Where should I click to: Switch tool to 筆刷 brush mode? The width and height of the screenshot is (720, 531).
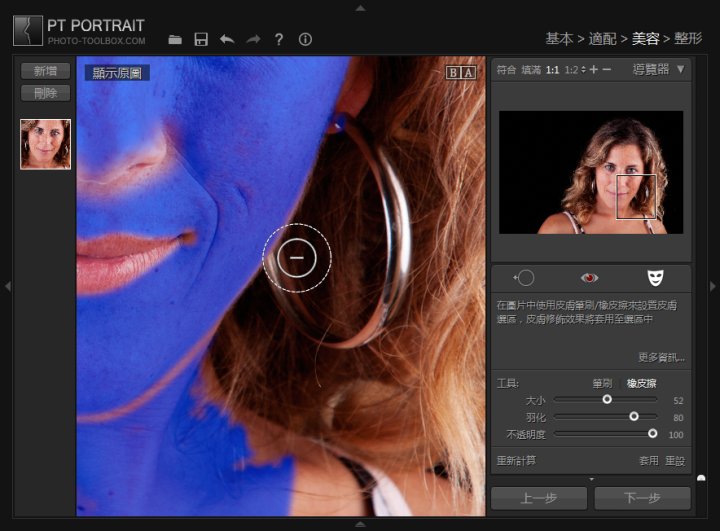click(x=602, y=383)
